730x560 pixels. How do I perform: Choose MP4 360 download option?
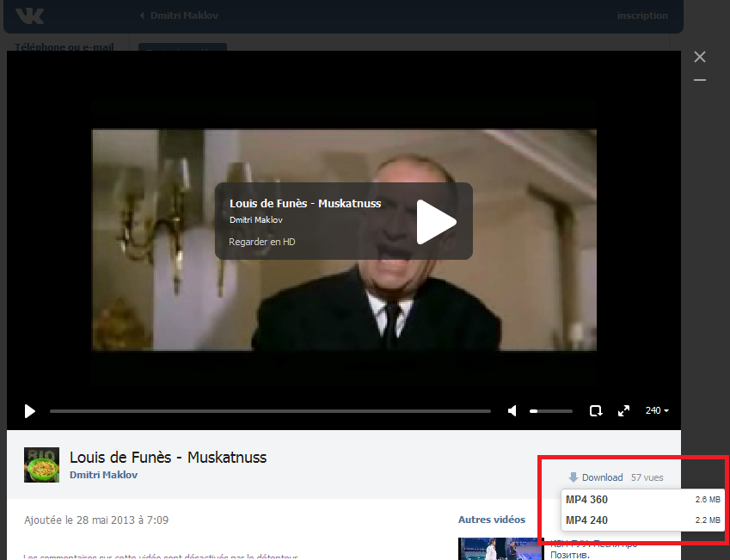click(x=643, y=500)
